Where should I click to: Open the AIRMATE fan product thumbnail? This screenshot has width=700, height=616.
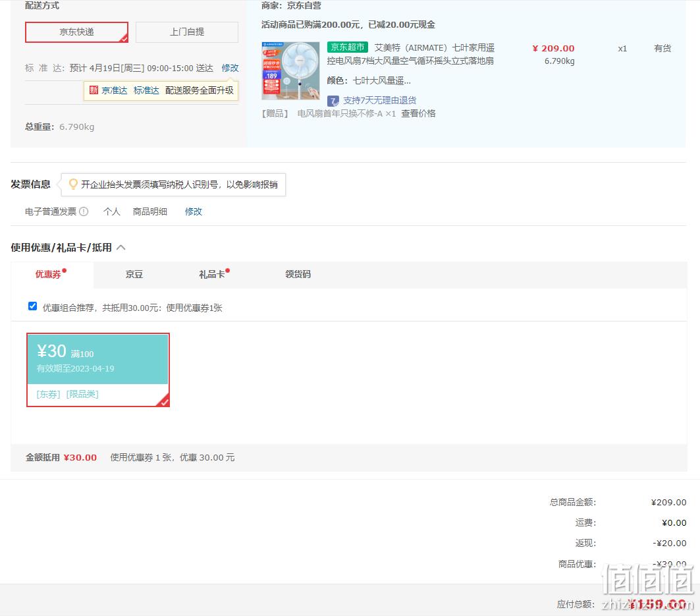click(290, 70)
